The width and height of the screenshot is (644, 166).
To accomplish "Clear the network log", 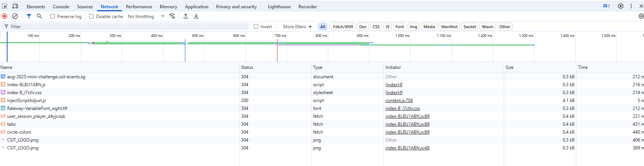I will 15,16.
